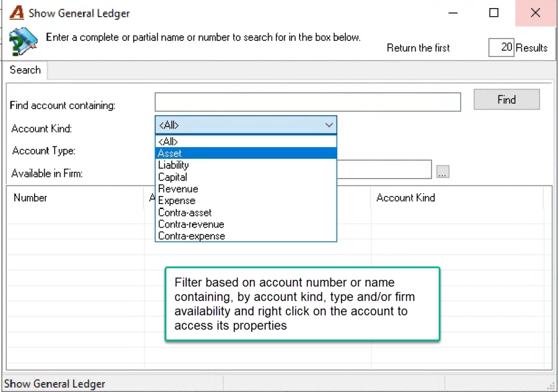Pick Contra-revenue account kind option
The image size is (558, 392).
246,225
